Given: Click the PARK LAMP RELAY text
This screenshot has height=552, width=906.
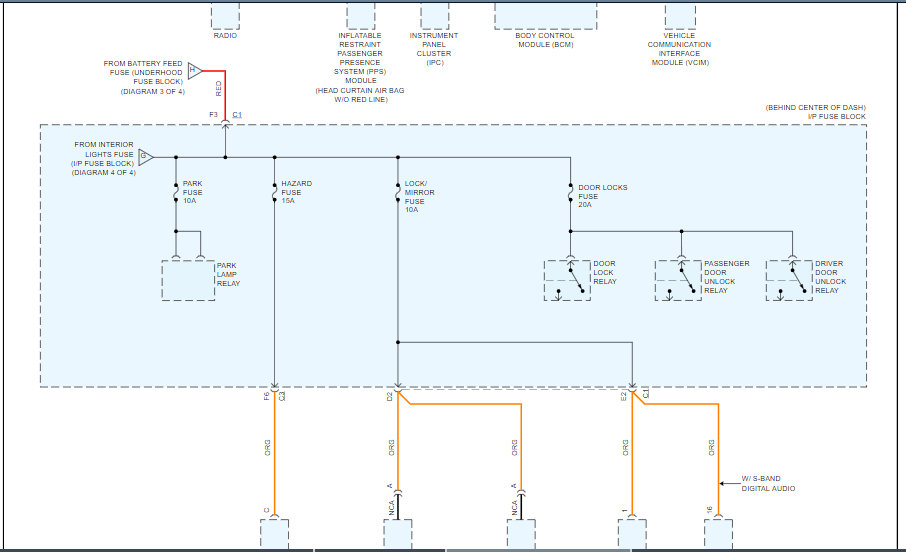Looking at the screenshot, I should click(228, 275).
